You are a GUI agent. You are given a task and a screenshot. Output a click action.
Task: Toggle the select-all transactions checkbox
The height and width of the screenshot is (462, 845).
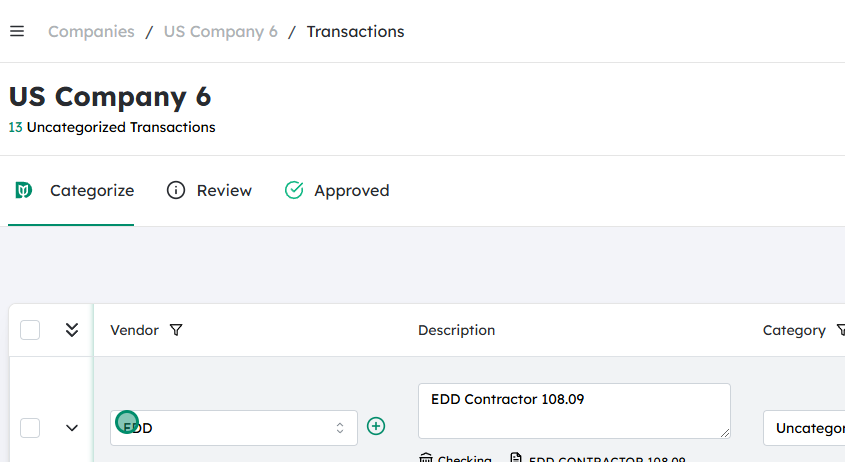[30, 330]
